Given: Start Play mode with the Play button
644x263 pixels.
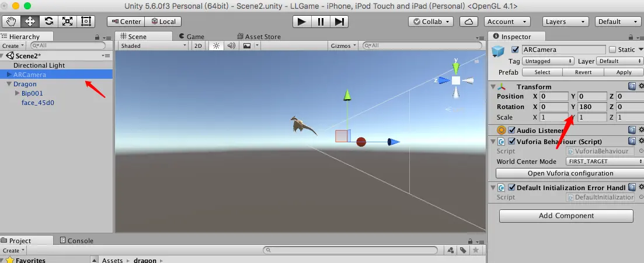Looking at the screenshot, I should (302, 22).
